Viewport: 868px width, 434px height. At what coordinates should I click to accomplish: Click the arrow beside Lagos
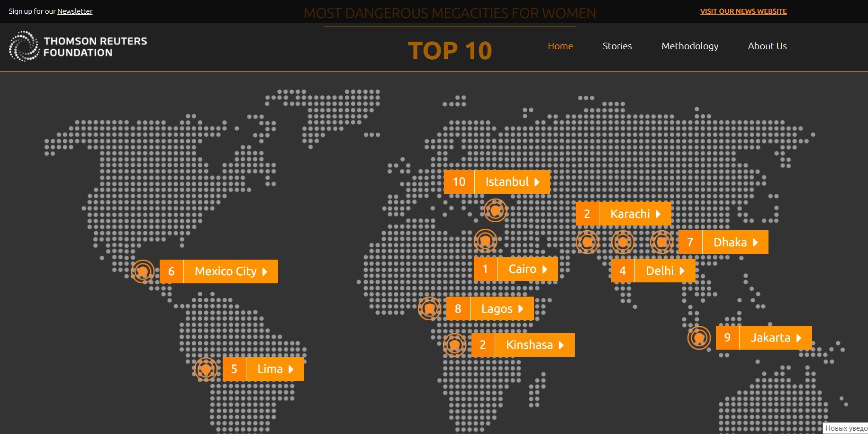tap(521, 309)
